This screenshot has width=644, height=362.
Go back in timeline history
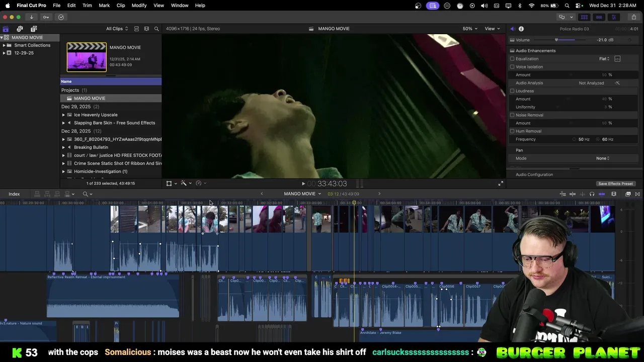pos(262,194)
